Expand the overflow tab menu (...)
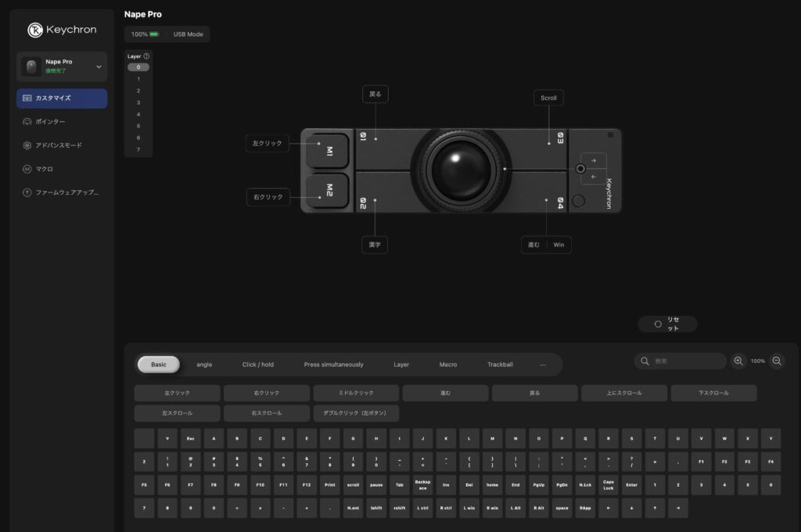 click(543, 364)
